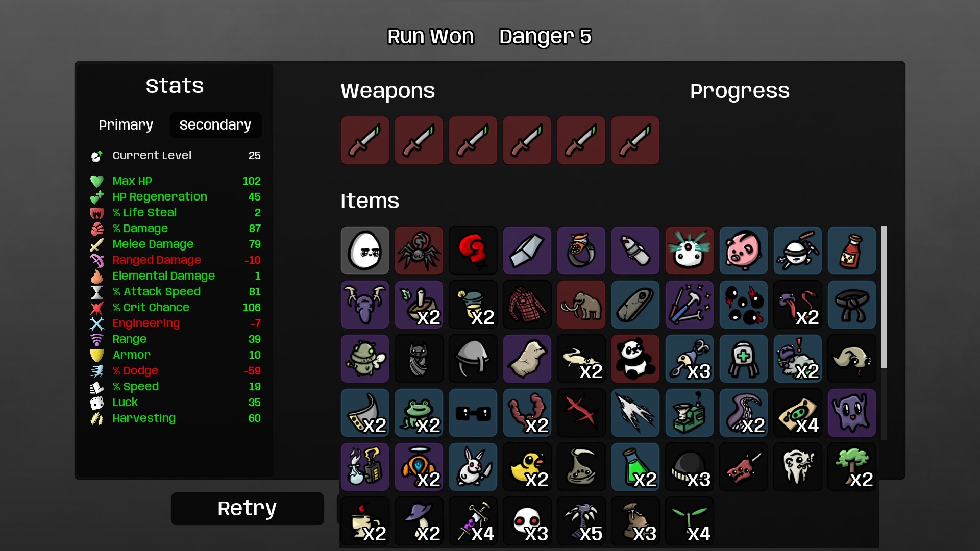Click the ketchup bottle item
Image resolution: width=980 pixels, height=551 pixels.
[852, 251]
